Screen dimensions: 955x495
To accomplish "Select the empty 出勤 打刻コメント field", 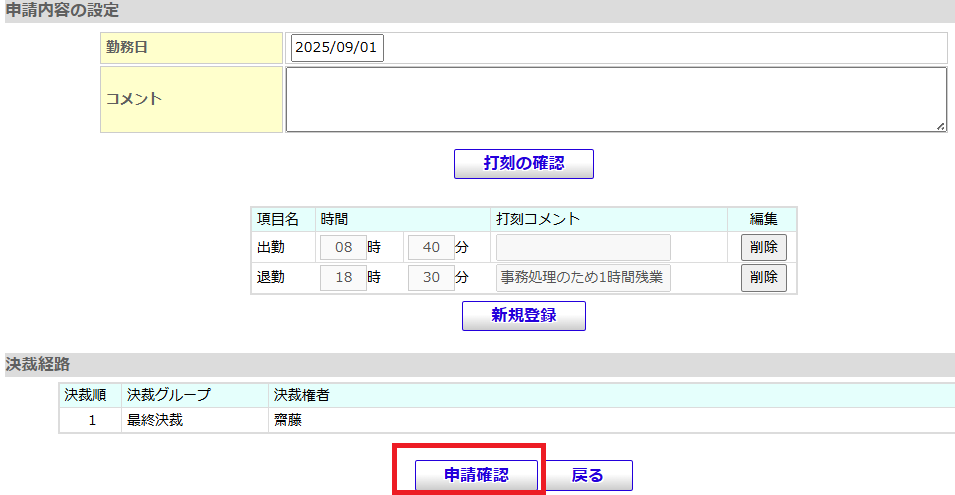I will [x=583, y=247].
